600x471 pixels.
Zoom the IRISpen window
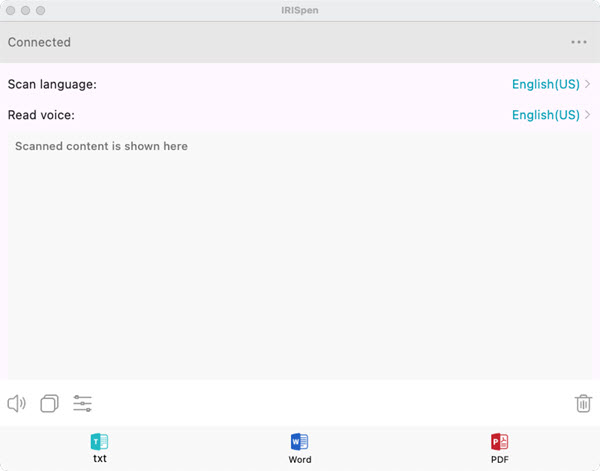pyautogui.click(x=41, y=10)
